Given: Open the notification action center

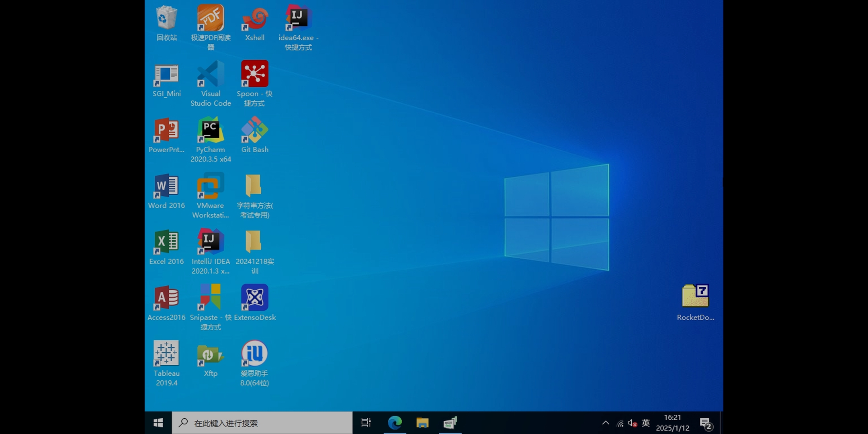Looking at the screenshot, I should 706,424.
